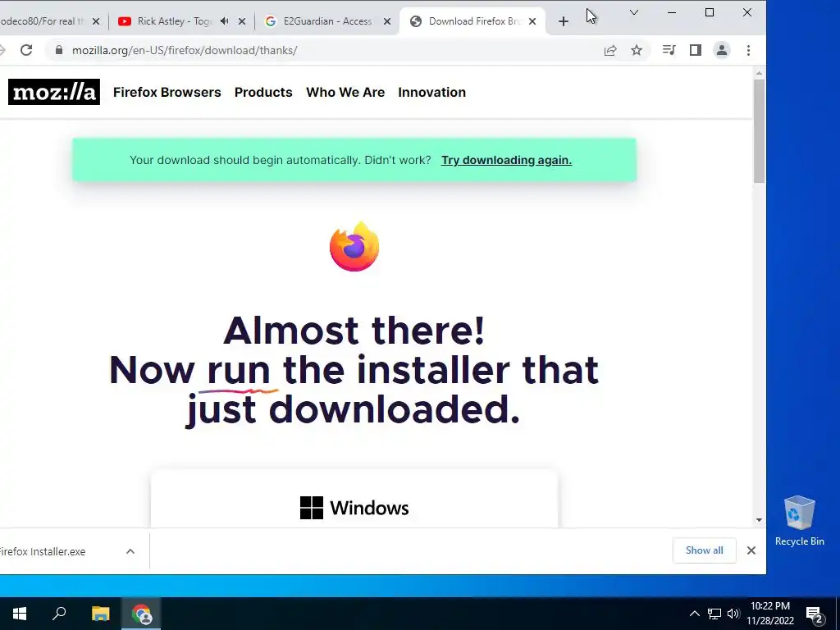Open Chrome three-dot menu
This screenshot has height=630, width=840.
click(x=748, y=50)
